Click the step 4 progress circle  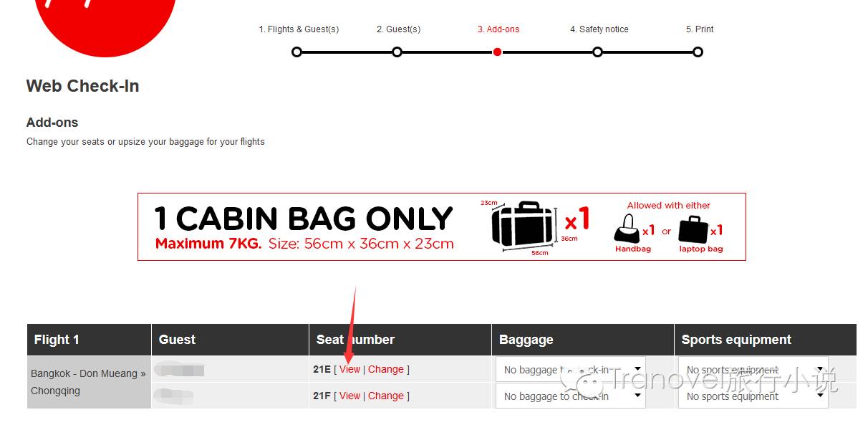598,52
